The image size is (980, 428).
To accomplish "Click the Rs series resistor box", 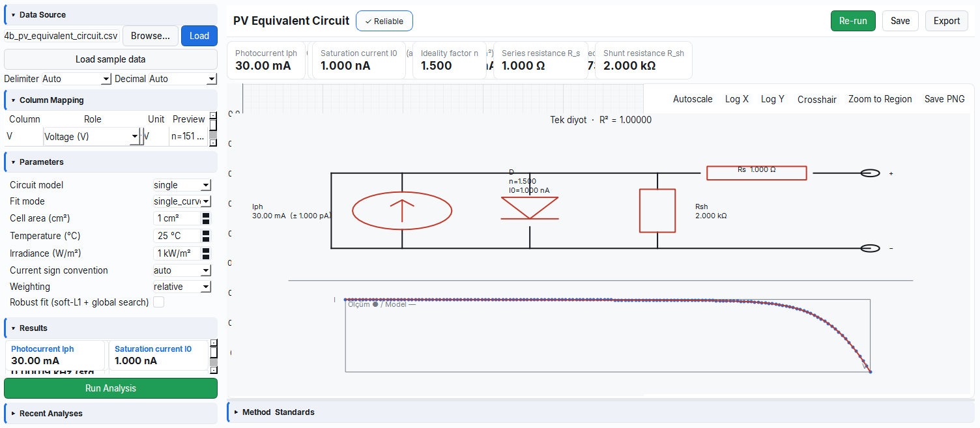I will tap(757, 173).
